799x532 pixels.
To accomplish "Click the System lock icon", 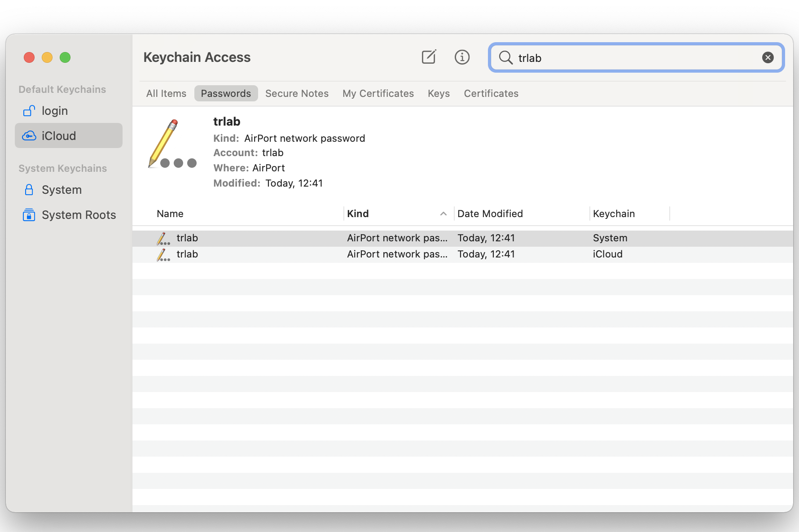I will pyautogui.click(x=29, y=189).
